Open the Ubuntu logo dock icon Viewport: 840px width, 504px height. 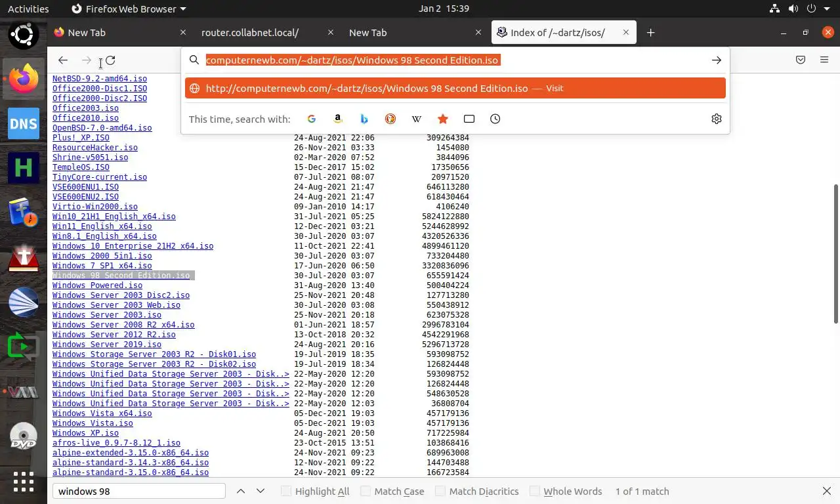coord(24,35)
